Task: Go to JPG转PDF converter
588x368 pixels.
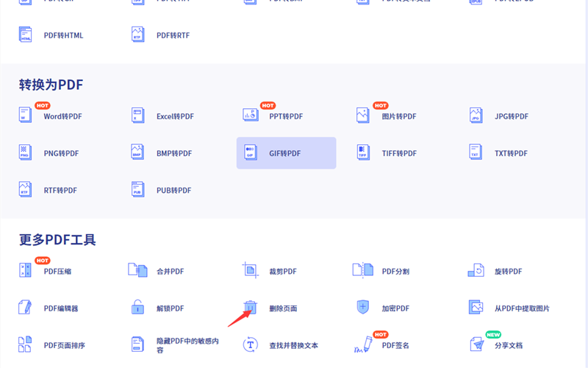Action: pos(511,116)
